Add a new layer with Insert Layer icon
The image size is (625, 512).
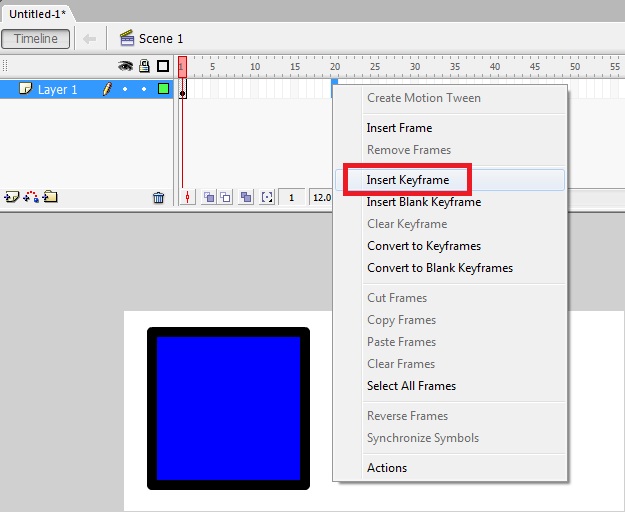click(11, 197)
